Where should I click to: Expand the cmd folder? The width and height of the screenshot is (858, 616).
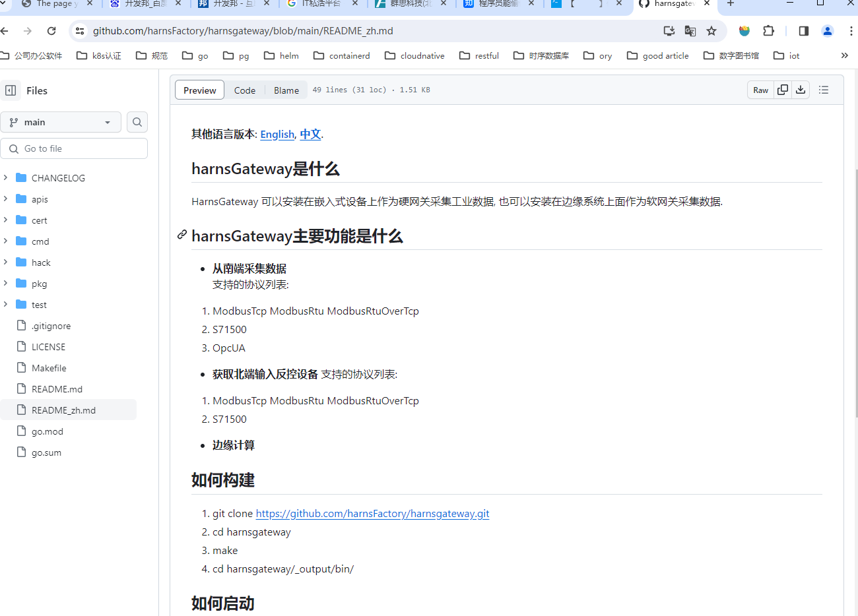(5, 241)
